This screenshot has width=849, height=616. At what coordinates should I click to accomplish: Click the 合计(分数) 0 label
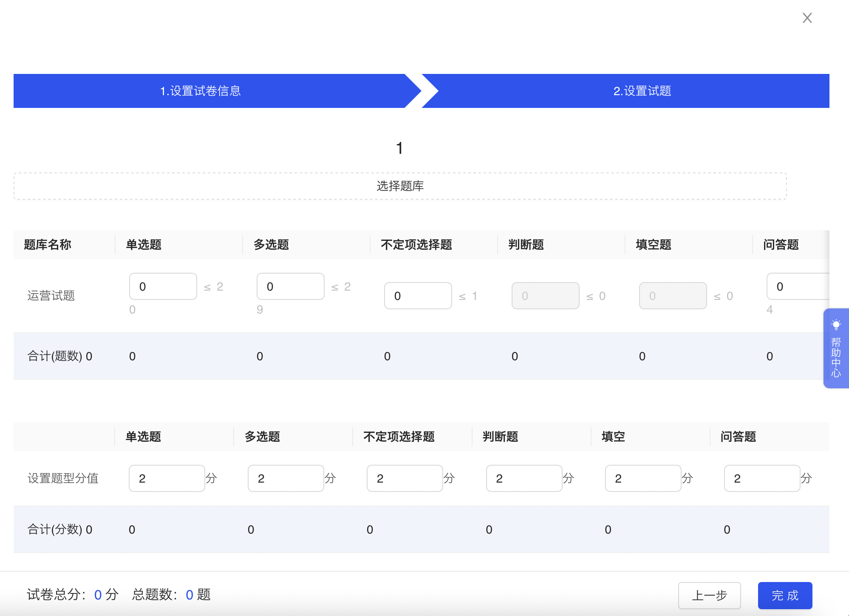59,529
